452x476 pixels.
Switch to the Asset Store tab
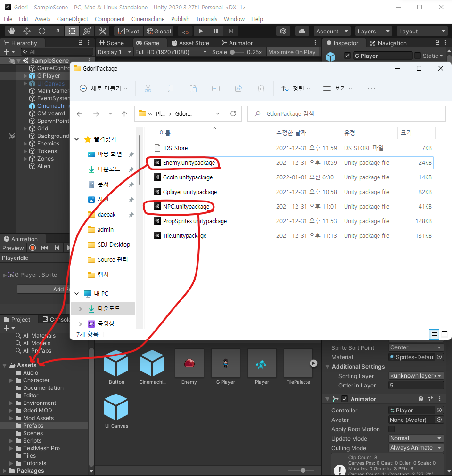pyautogui.click(x=190, y=43)
